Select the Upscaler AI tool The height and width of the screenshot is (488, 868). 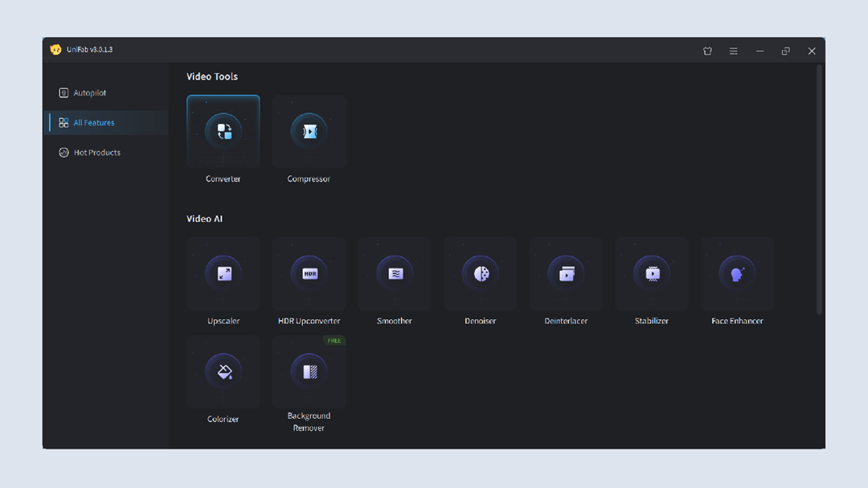[x=223, y=273]
